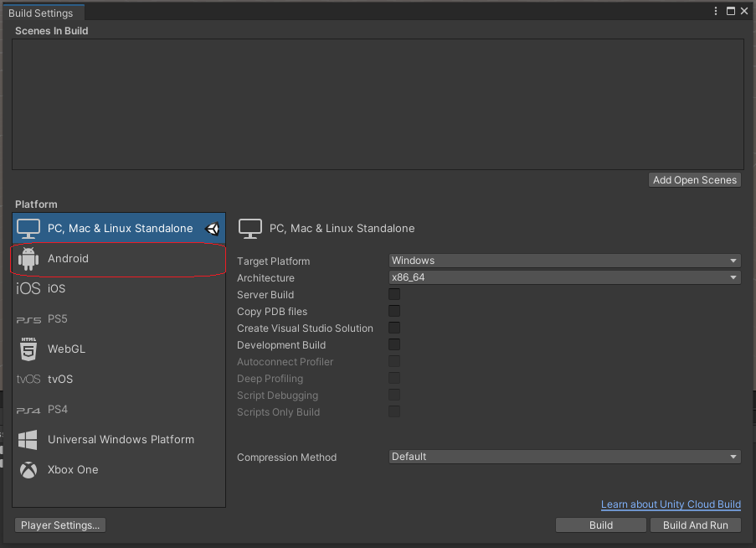Click the Server Build label text

[x=265, y=295]
